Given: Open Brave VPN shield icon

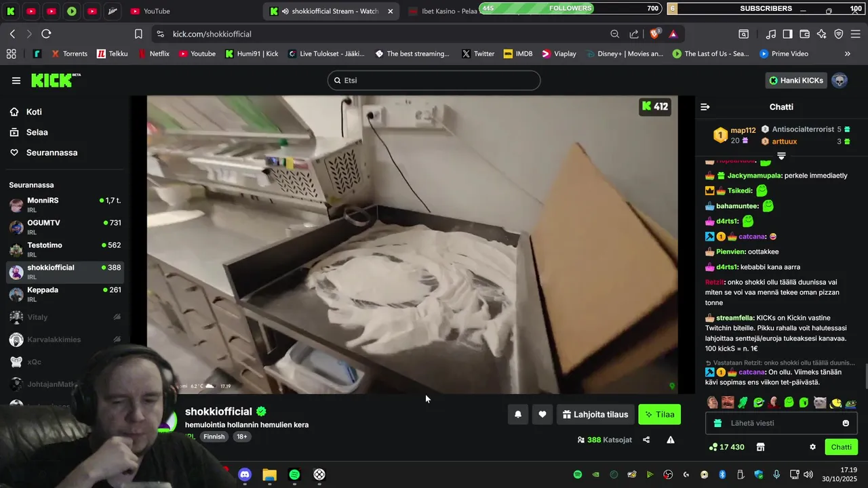Looking at the screenshot, I should tap(839, 34).
